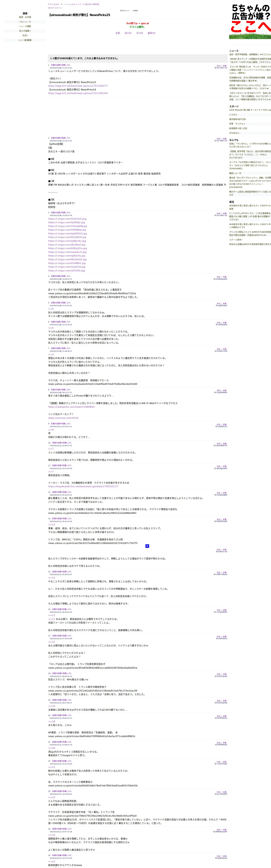The height and width of the screenshot is (868, 271).
Task: Open sidebar スポーツ thread 新潟競馬4回1日目
Action: (x=238, y=128)
